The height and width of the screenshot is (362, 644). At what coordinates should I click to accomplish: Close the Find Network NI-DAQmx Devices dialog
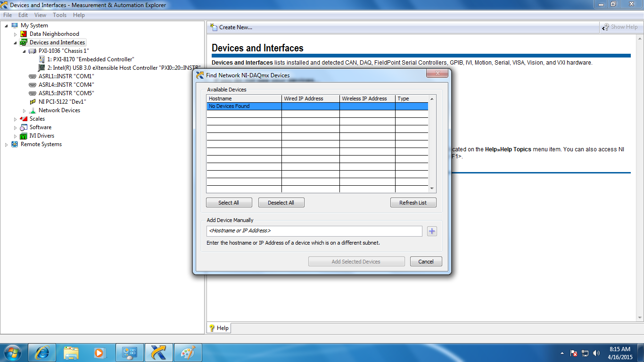(437, 73)
